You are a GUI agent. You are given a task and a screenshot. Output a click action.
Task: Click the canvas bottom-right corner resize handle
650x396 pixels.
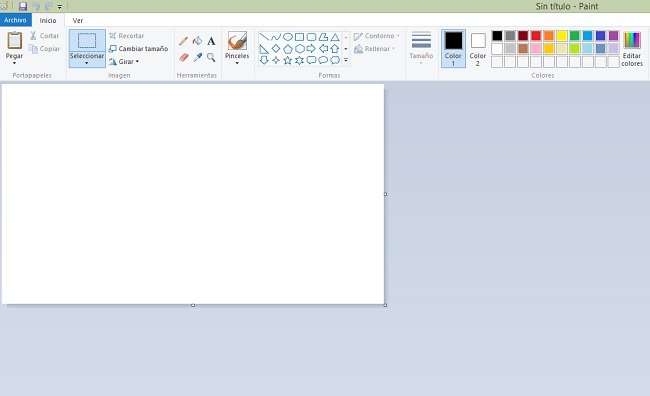click(x=386, y=305)
